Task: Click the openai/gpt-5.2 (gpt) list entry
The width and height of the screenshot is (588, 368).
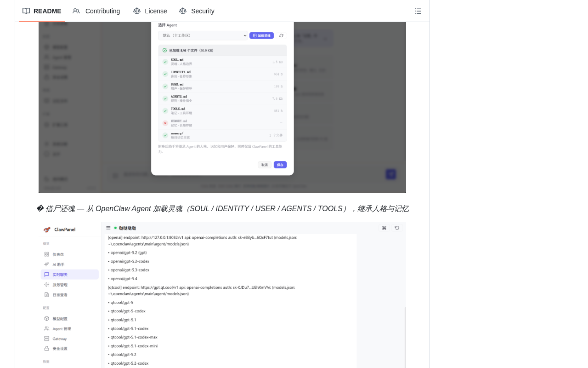Action: coord(128,253)
